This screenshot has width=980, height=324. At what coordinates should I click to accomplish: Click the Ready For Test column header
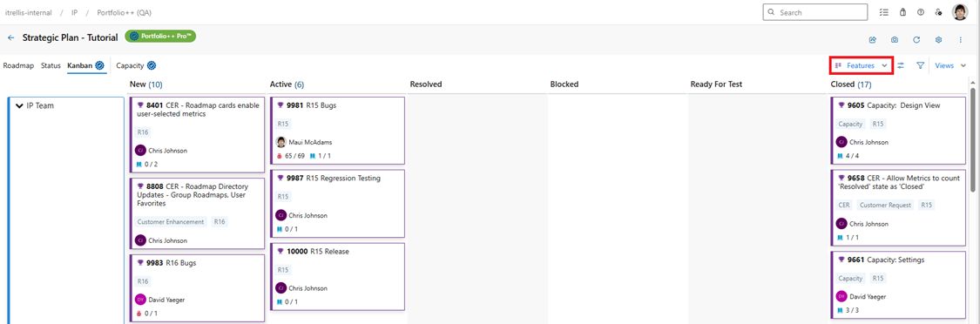point(716,84)
